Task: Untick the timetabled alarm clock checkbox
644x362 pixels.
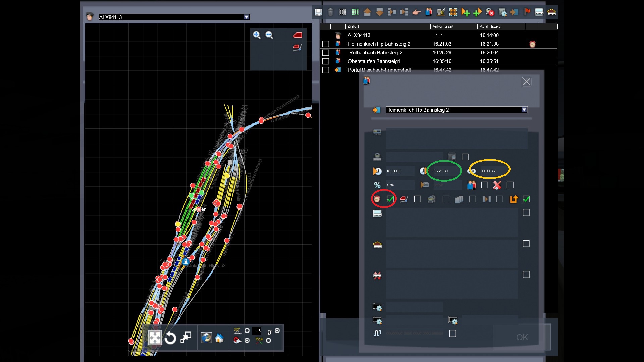Action: 390,199
